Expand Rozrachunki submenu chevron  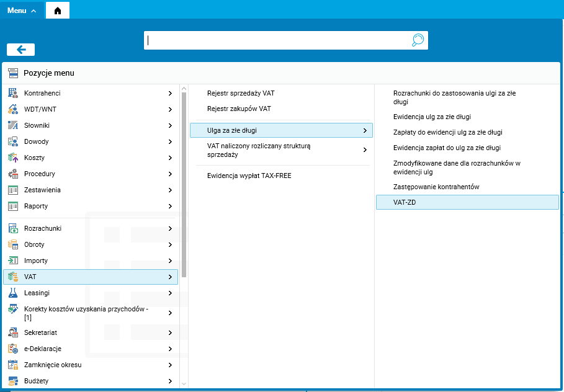pos(170,228)
